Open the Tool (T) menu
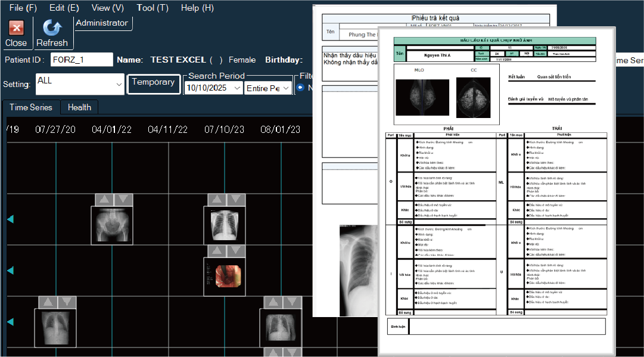This screenshot has width=644, height=357. pos(152,8)
